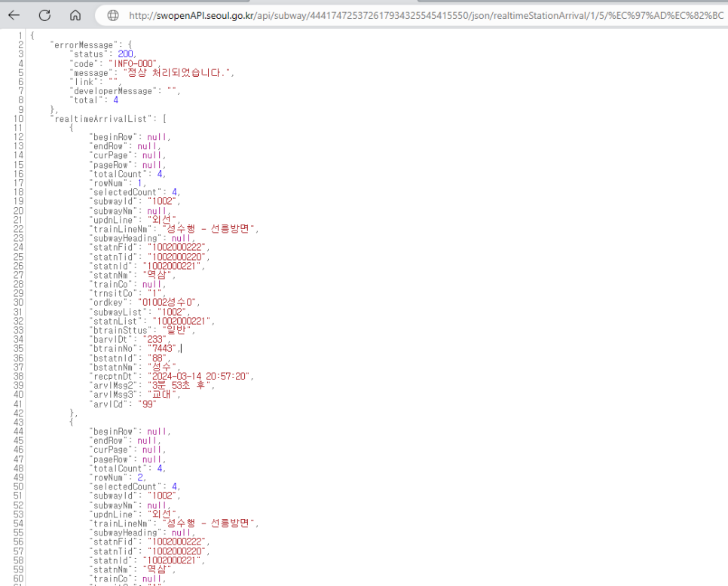
Task: Click statnNm value on line 27
Action: [x=157, y=275]
